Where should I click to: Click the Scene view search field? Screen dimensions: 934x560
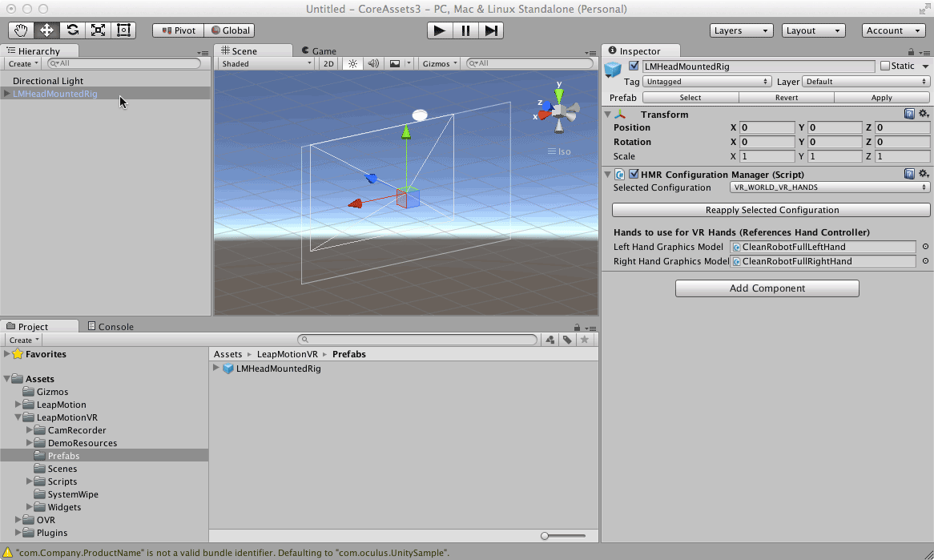[x=529, y=63]
